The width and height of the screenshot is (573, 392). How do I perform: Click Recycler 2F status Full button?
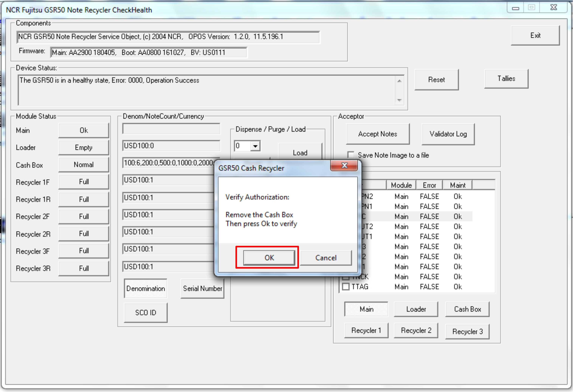(x=84, y=216)
